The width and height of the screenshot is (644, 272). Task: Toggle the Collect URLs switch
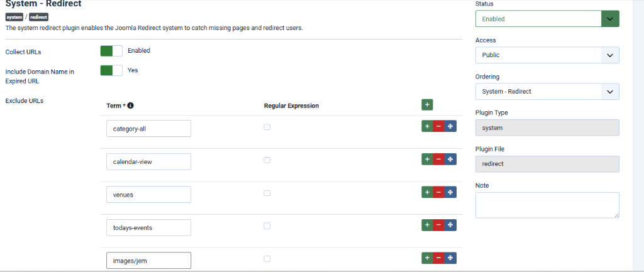tap(111, 51)
